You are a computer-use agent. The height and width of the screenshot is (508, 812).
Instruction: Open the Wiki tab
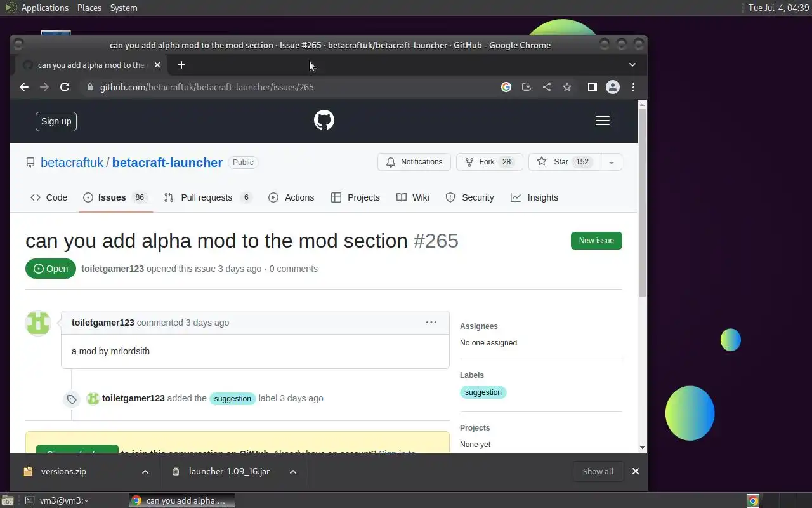coord(413,197)
